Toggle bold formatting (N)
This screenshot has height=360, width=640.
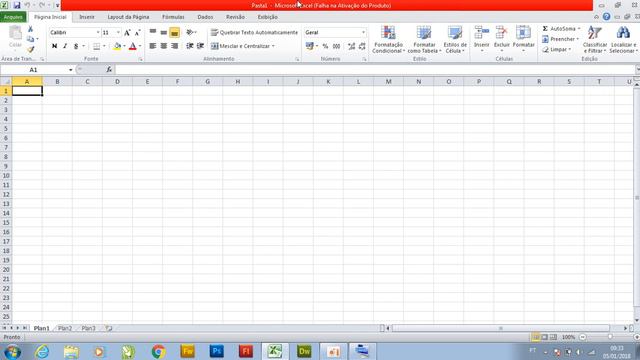(x=54, y=46)
